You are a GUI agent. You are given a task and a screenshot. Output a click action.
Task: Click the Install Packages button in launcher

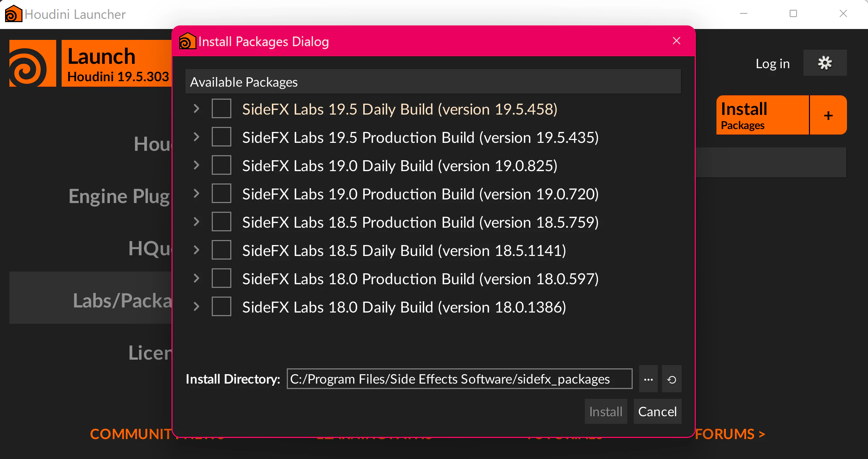pyautogui.click(x=762, y=115)
